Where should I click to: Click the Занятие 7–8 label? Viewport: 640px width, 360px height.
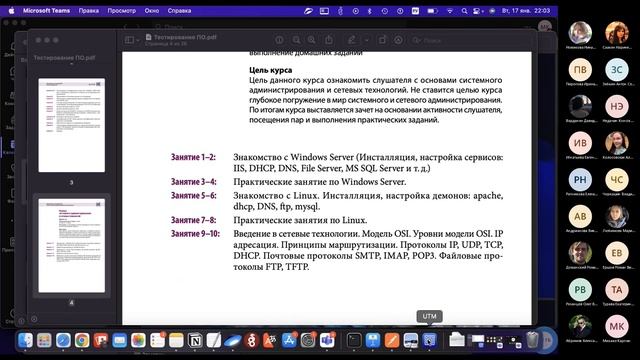[193, 220]
